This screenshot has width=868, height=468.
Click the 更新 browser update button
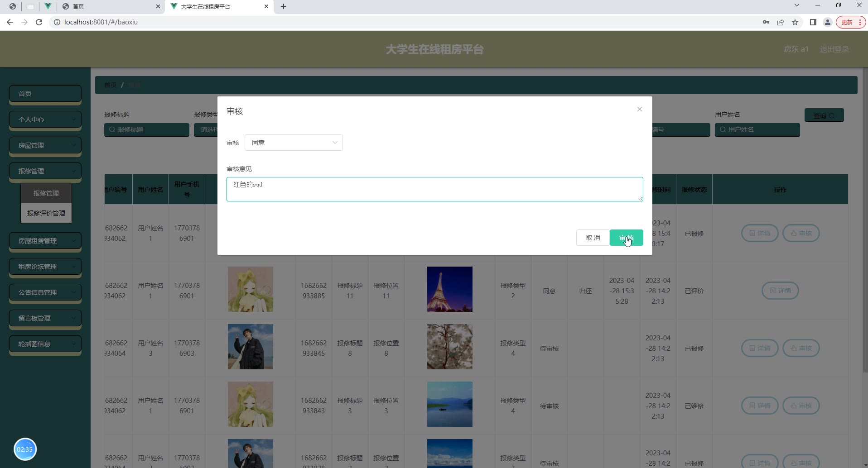tap(851, 22)
